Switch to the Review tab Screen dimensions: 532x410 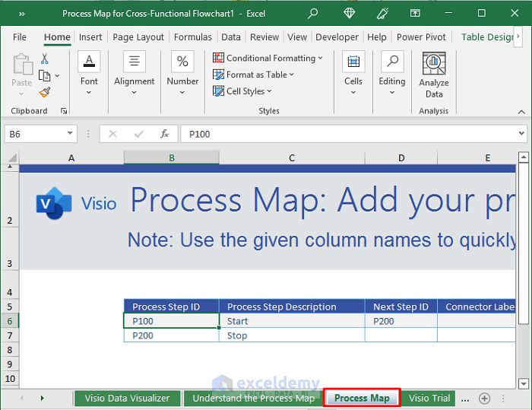(264, 37)
